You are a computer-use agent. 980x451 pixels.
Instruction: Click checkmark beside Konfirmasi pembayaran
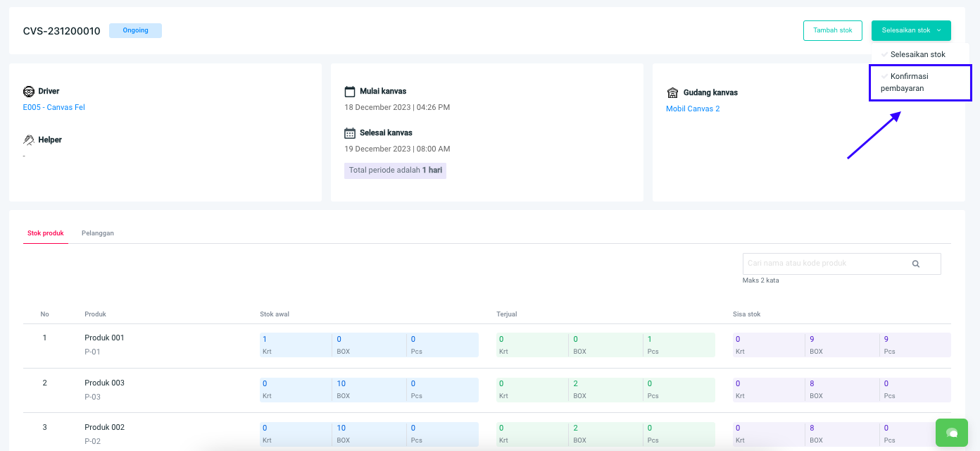click(884, 76)
